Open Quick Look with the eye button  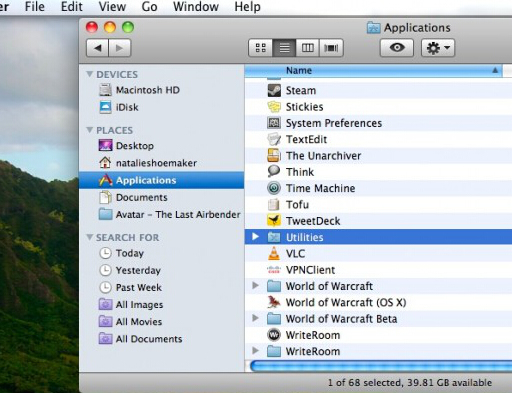click(x=397, y=48)
